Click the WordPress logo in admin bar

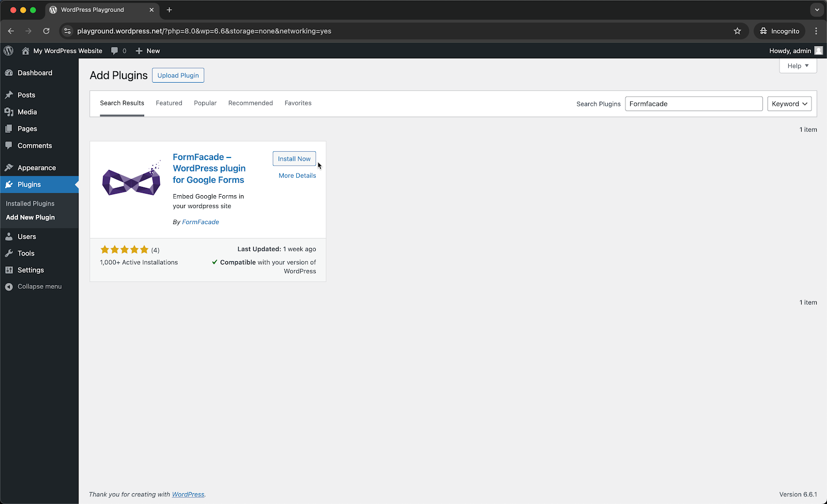[x=8, y=51]
